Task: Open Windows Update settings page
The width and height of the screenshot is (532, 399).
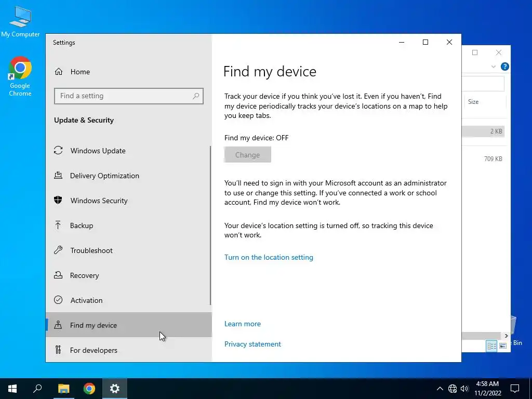Action: [128, 150]
